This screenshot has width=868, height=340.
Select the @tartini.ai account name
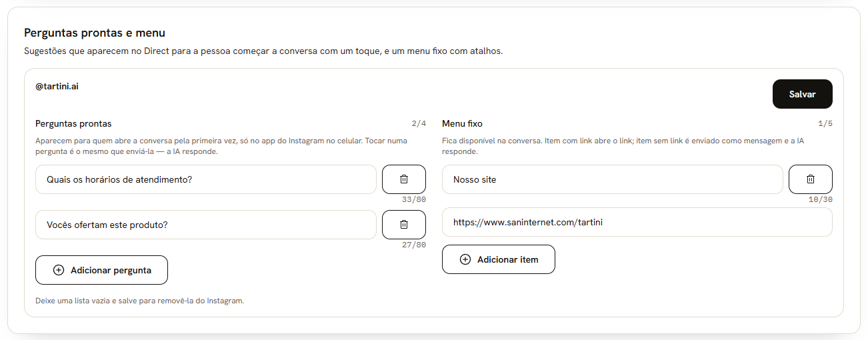click(57, 86)
